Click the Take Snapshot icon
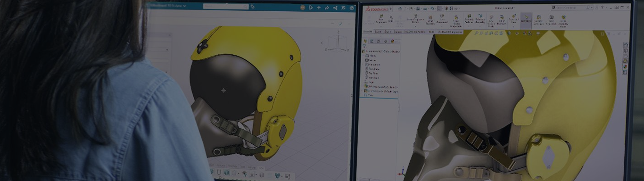The height and width of the screenshot is (181, 644). 551,19
